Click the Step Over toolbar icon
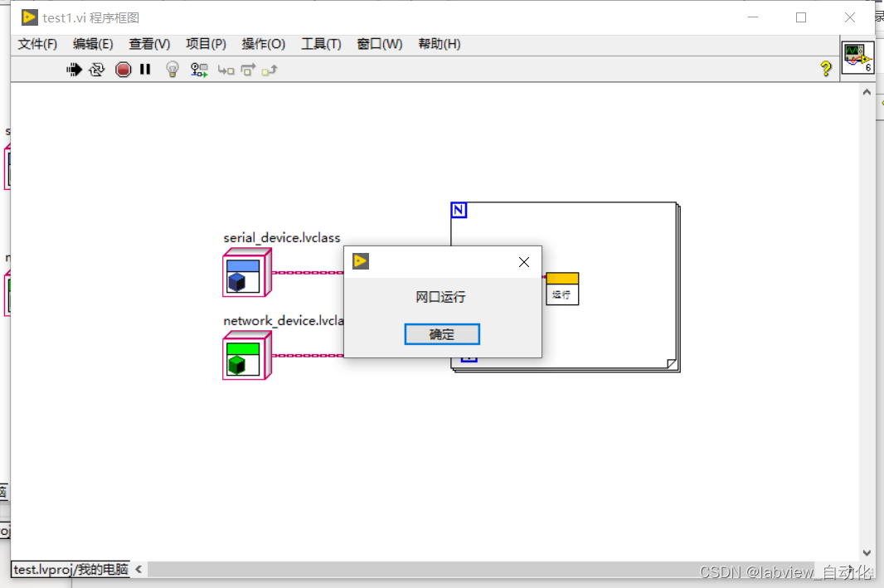 click(x=248, y=70)
